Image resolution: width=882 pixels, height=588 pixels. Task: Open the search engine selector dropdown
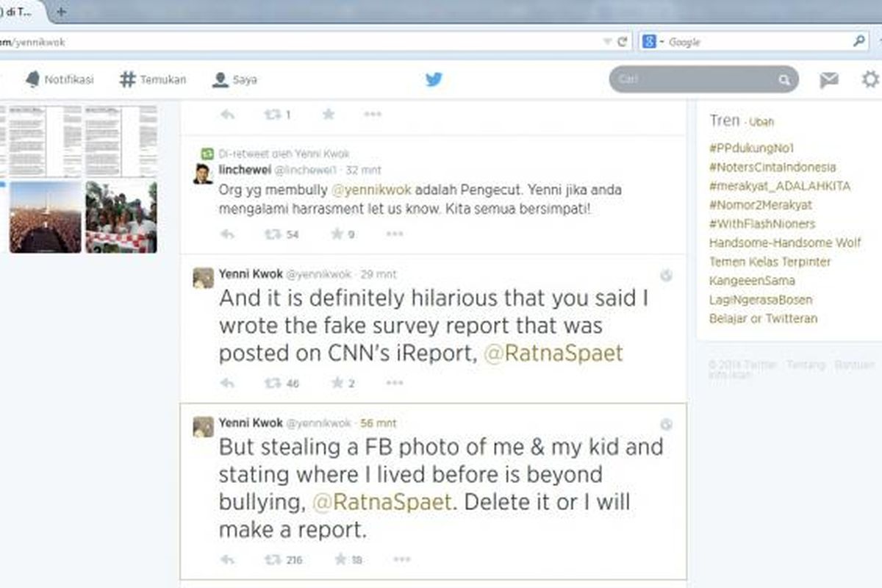(x=651, y=42)
